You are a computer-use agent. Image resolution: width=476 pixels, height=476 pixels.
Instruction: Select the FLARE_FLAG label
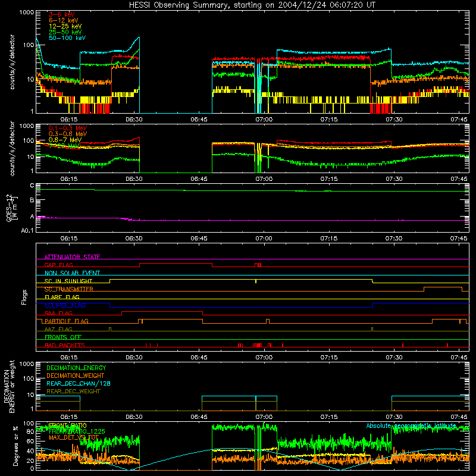click(62, 297)
